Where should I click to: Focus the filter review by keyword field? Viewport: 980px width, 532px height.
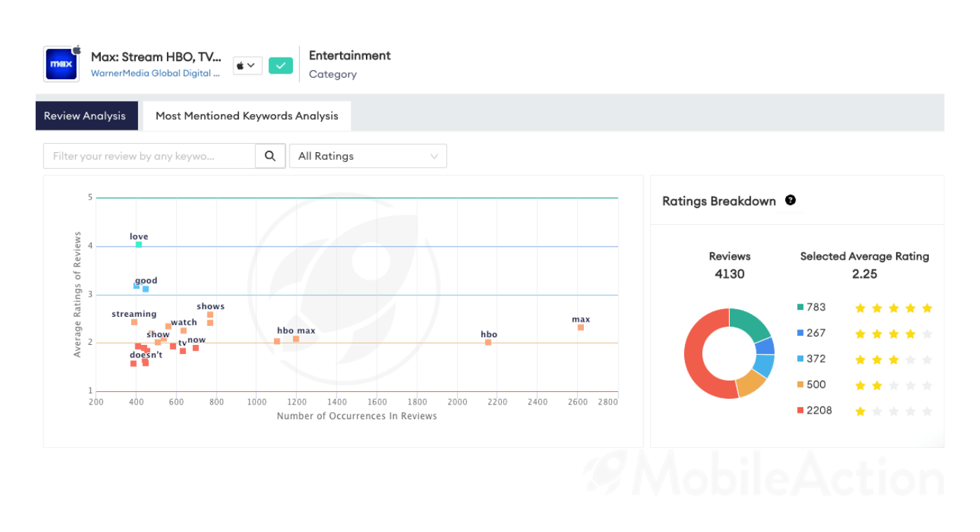click(x=149, y=156)
